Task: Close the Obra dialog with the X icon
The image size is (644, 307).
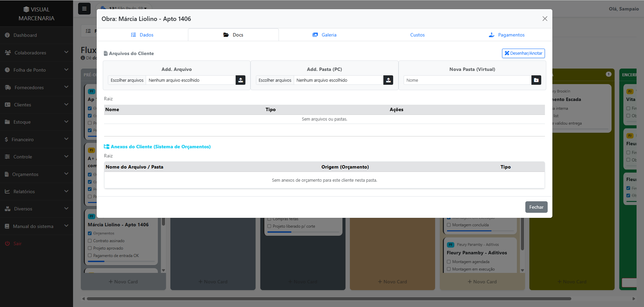Action: [545, 19]
